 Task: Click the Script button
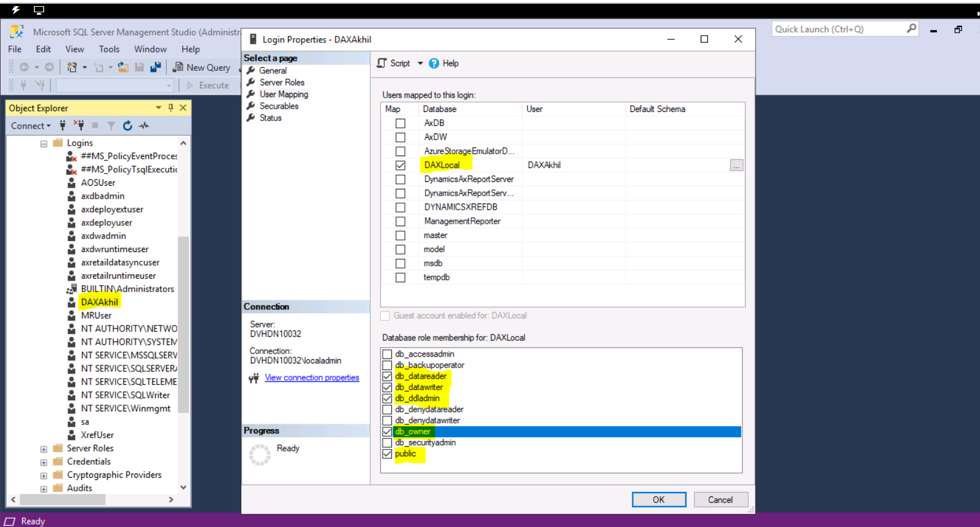coord(394,63)
